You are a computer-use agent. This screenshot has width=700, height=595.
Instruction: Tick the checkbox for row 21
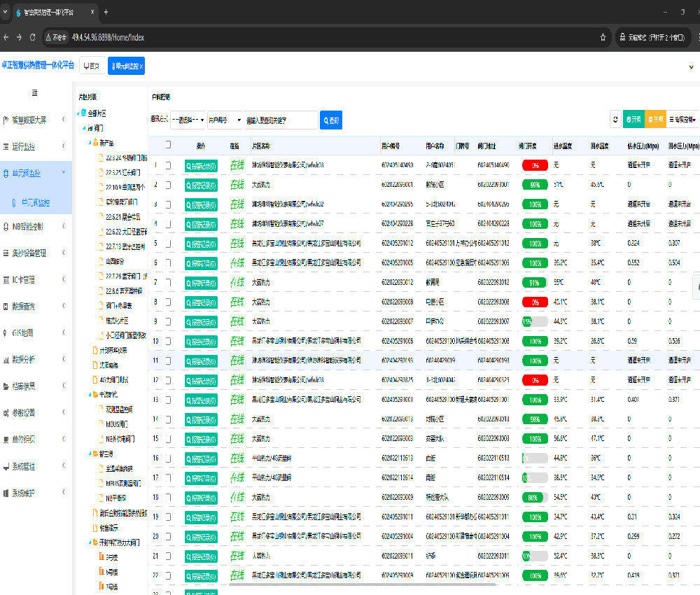coord(168,556)
